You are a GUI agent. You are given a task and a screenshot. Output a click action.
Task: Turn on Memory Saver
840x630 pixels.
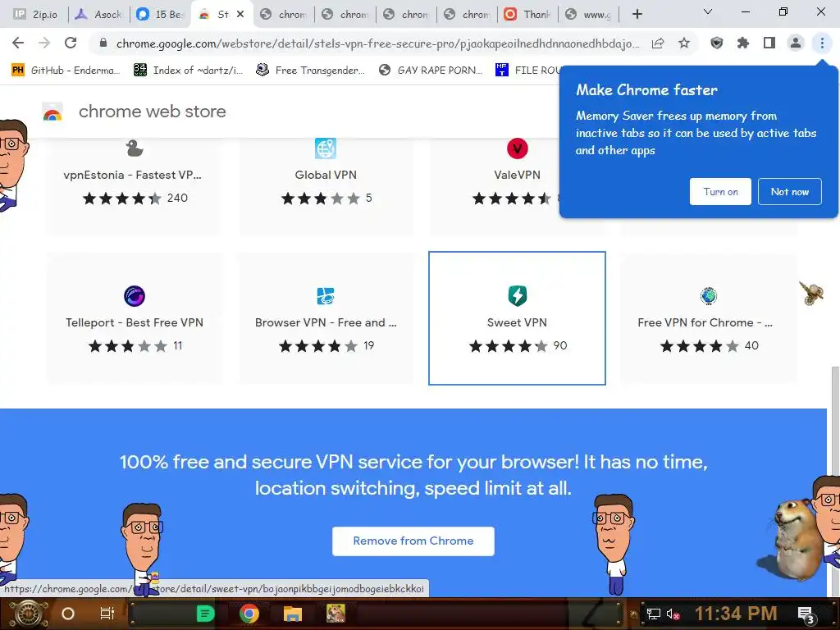click(720, 192)
